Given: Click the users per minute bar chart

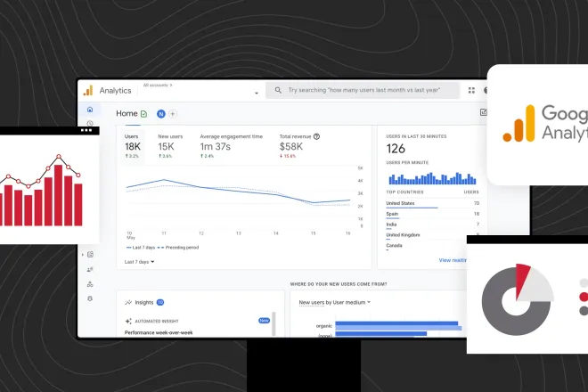Looking at the screenshot, I should (432, 178).
